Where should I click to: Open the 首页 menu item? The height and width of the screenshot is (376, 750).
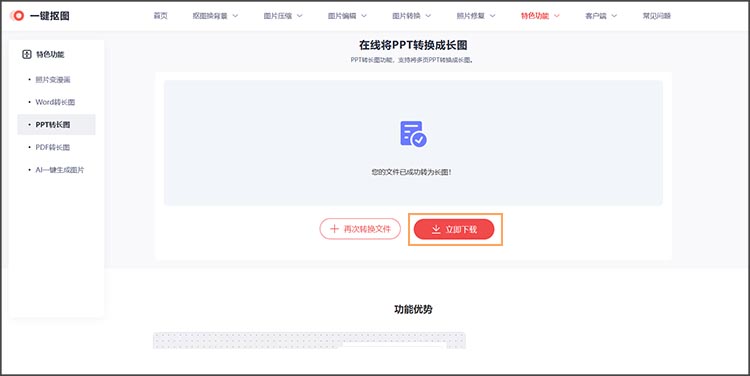[x=160, y=16]
